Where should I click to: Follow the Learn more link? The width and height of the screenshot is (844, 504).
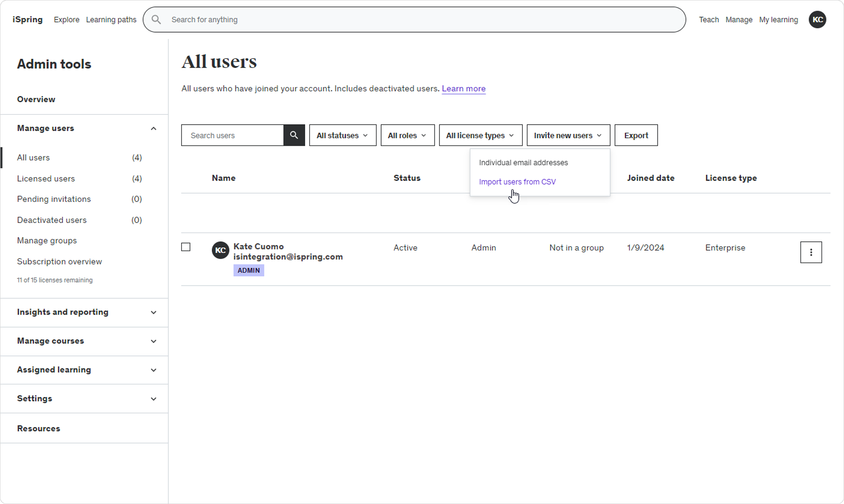coord(463,88)
